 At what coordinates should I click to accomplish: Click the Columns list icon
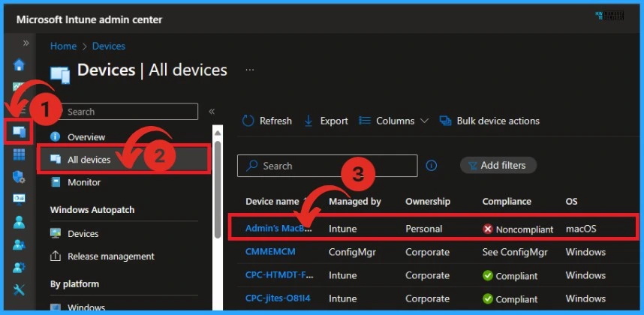pos(365,121)
